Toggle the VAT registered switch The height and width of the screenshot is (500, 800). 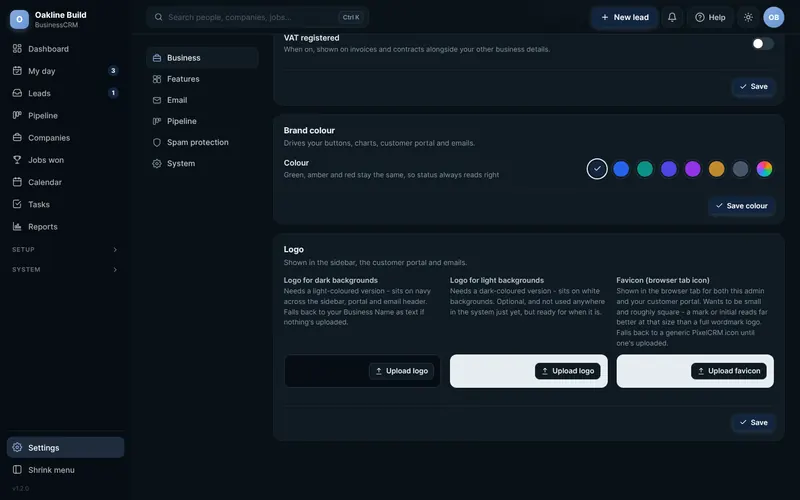[x=763, y=44]
